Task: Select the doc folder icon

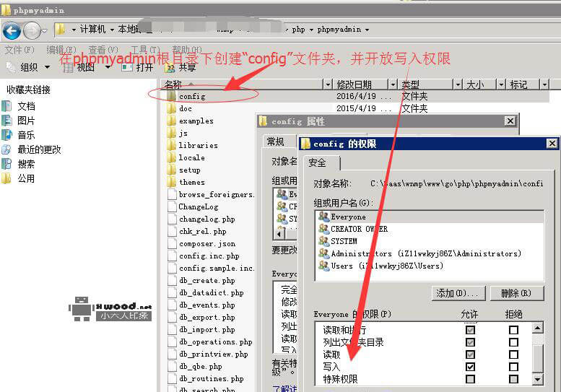Action: (171, 108)
